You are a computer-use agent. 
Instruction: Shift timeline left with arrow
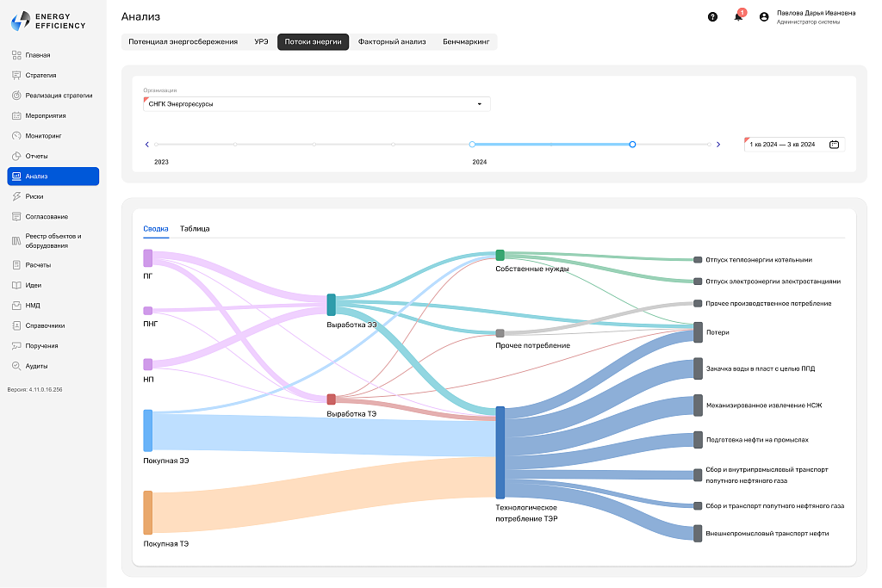(147, 145)
